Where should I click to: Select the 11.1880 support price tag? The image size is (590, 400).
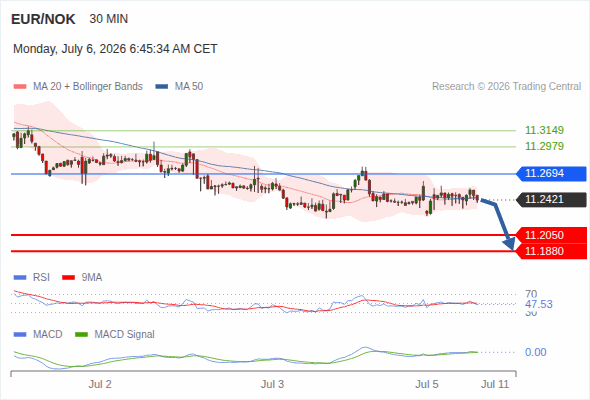click(551, 251)
